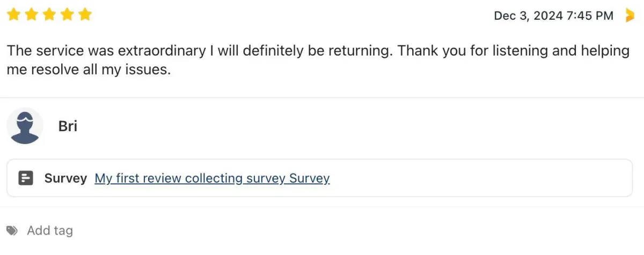The image size is (644, 255).
Task: Click the yellow arrow beside the timestamp
Action: pyautogui.click(x=630, y=16)
